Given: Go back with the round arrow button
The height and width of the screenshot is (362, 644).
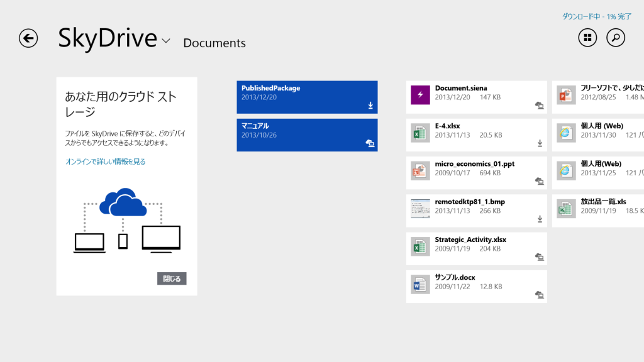Looking at the screenshot, I should pyautogui.click(x=28, y=38).
